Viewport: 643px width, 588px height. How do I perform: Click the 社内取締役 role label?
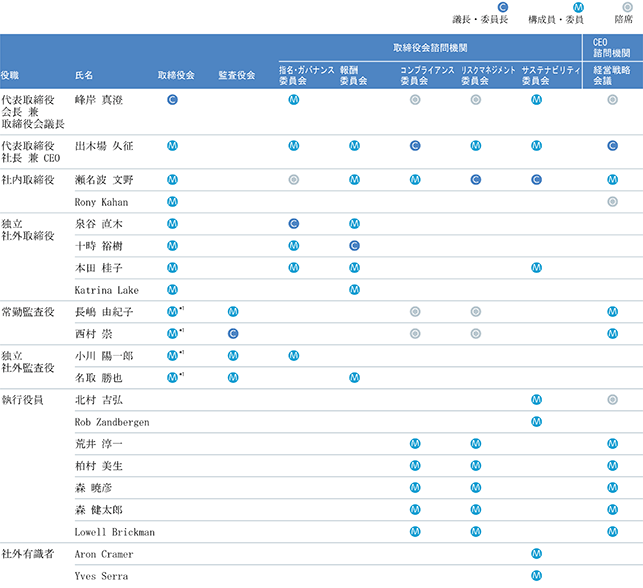pyautogui.click(x=28, y=180)
